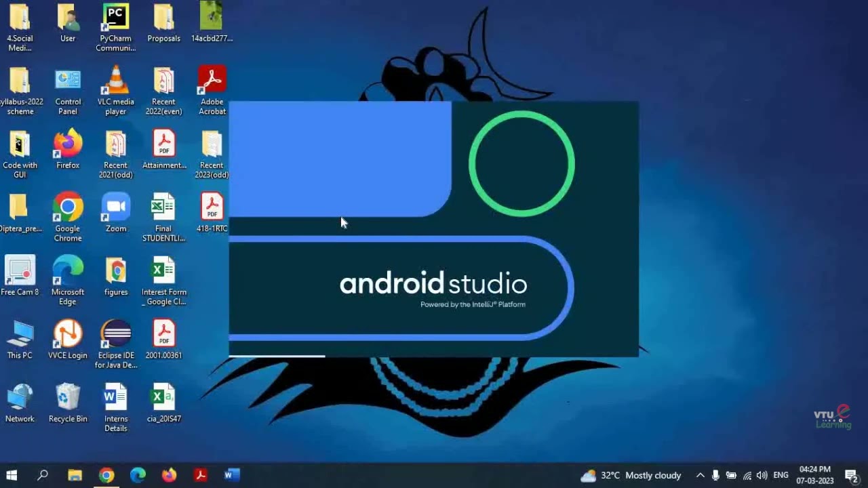Click the microphone tray icon

[x=715, y=475]
